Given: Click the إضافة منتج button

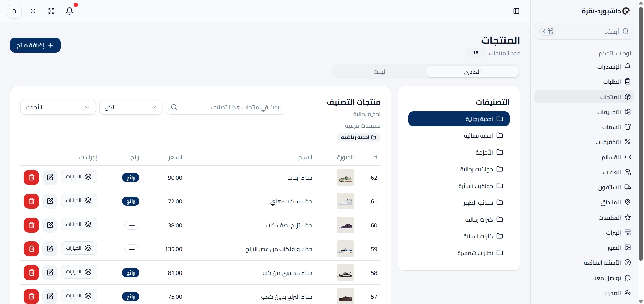Looking at the screenshot, I should coord(35,45).
